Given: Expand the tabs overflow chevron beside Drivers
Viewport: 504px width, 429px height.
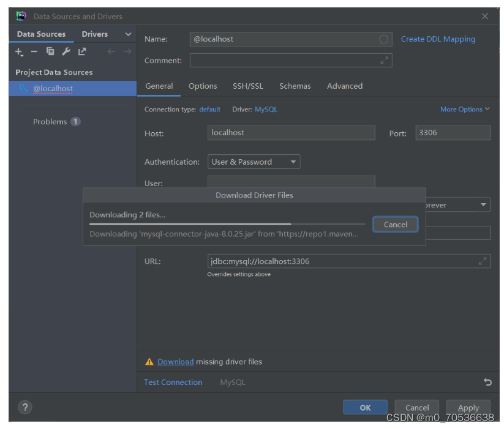Looking at the screenshot, I should click(x=128, y=34).
